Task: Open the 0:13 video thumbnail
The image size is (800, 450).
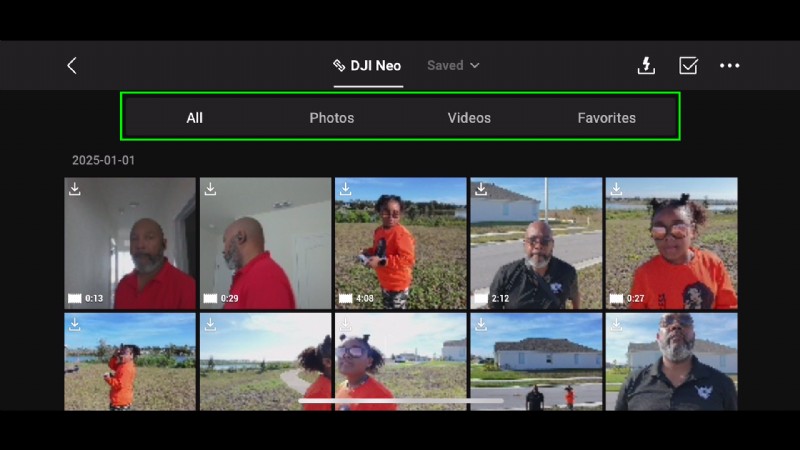Action: coord(130,243)
